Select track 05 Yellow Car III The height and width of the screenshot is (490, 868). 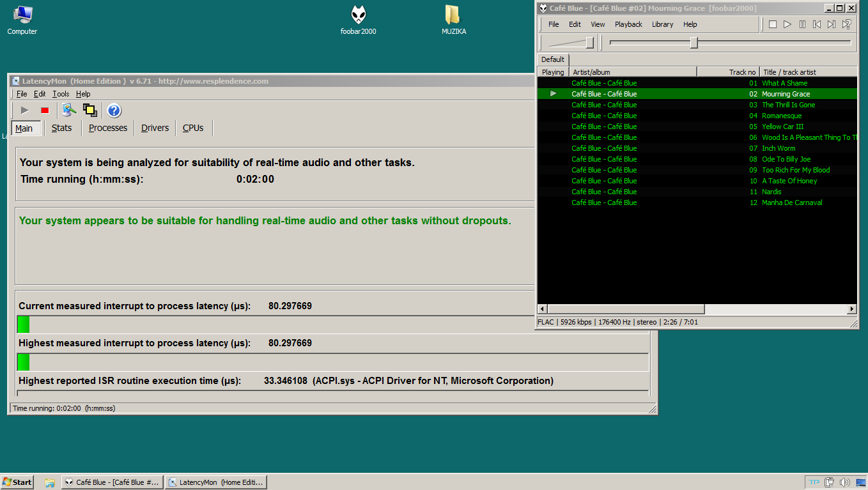697,126
